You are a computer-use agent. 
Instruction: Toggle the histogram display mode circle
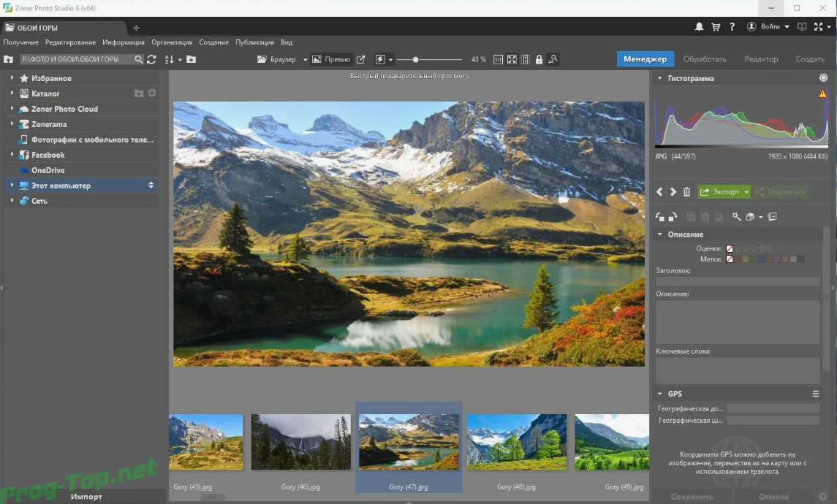pyautogui.click(x=824, y=78)
